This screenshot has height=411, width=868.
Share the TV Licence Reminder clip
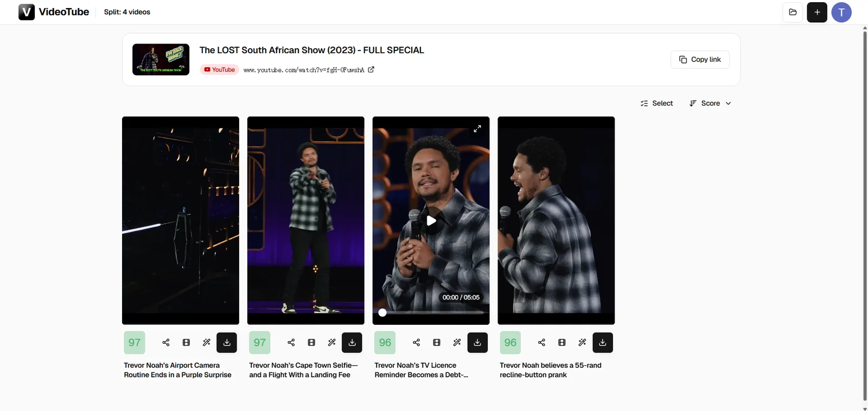(x=417, y=342)
